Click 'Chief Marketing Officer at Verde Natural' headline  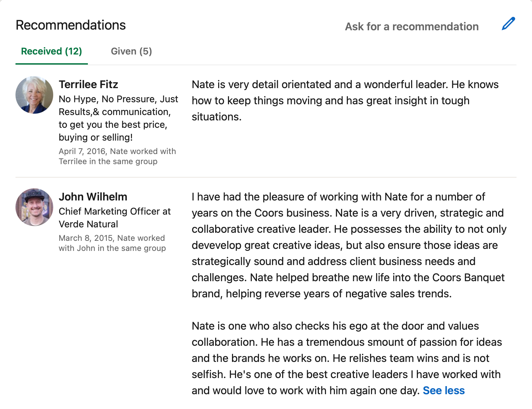114,218
